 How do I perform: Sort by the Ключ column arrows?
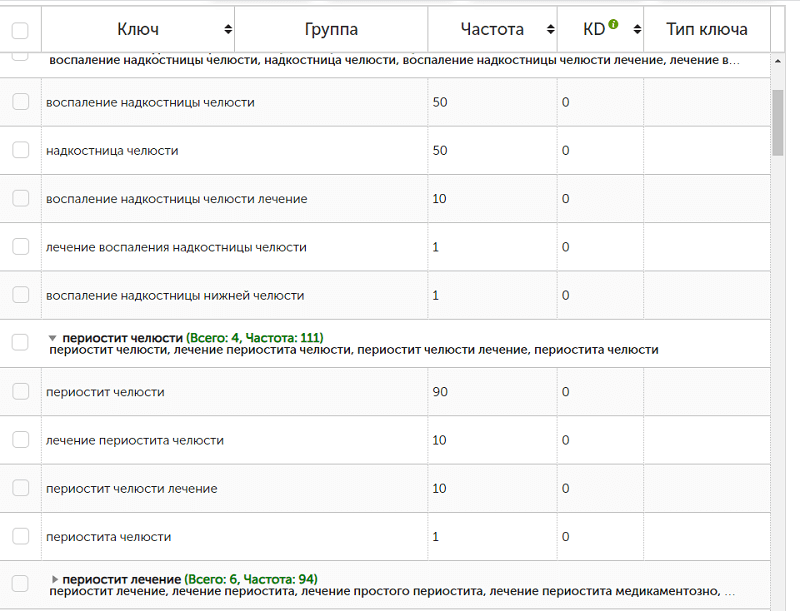pos(228,30)
